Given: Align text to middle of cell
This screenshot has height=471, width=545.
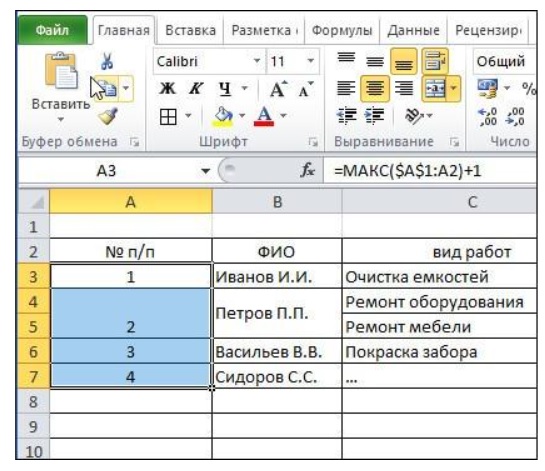Looking at the screenshot, I should 374,62.
